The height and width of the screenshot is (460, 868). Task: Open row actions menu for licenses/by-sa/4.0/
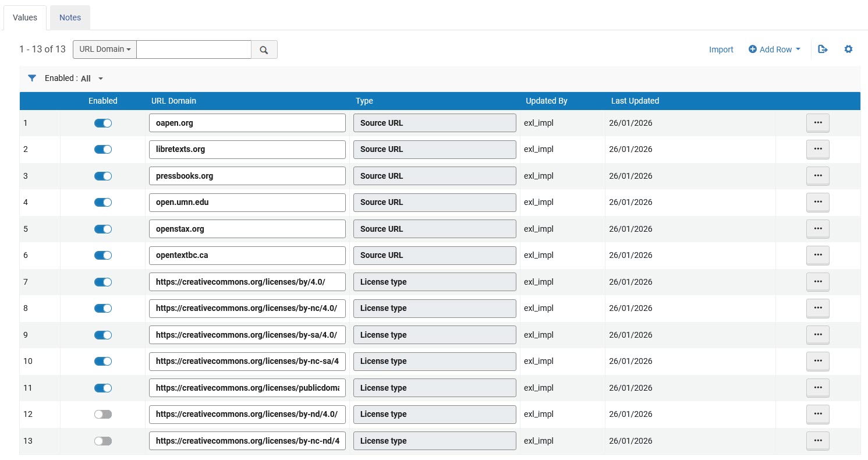817,335
